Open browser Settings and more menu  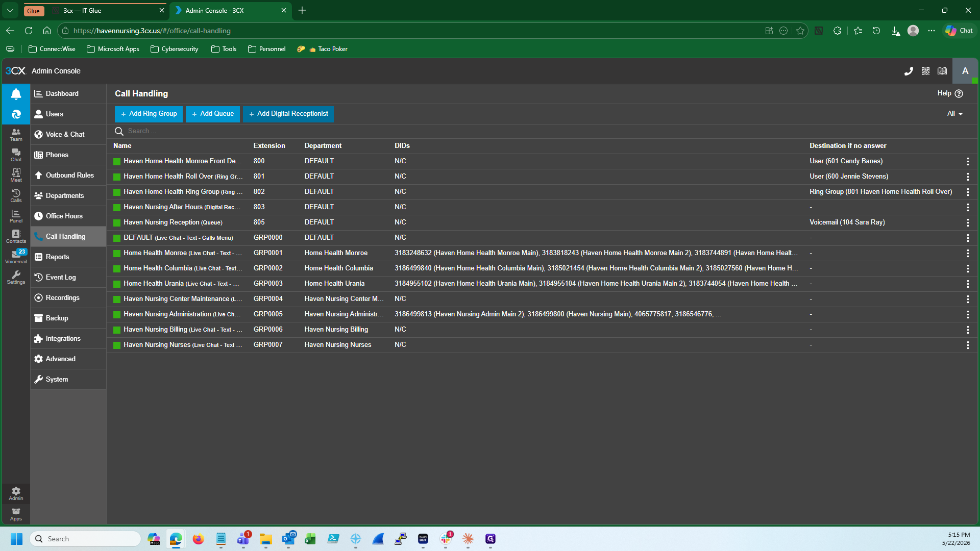[932, 31]
